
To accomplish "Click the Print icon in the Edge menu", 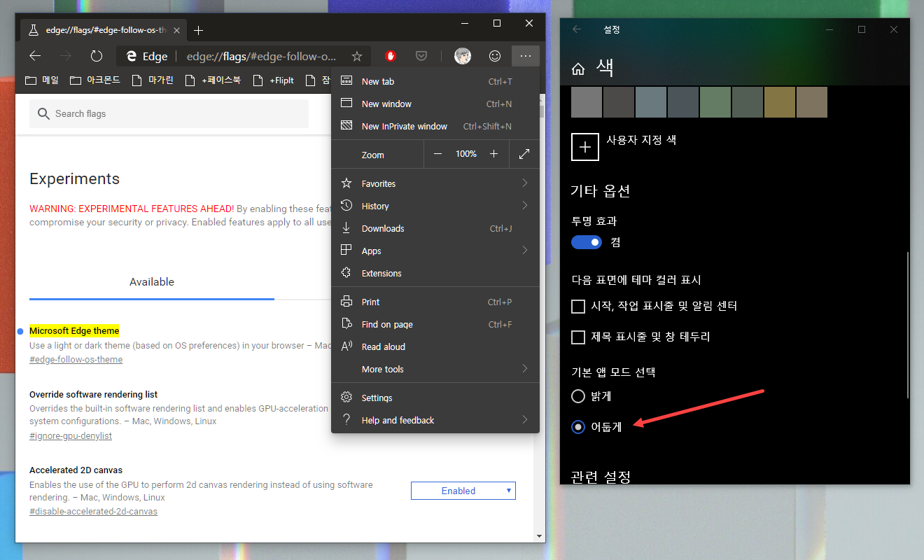I will (x=346, y=302).
